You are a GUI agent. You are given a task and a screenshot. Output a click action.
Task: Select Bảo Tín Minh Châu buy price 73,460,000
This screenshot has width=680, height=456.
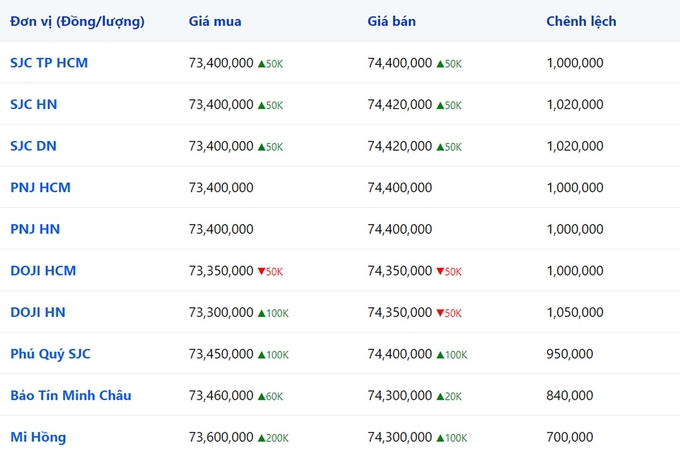[221, 396]
